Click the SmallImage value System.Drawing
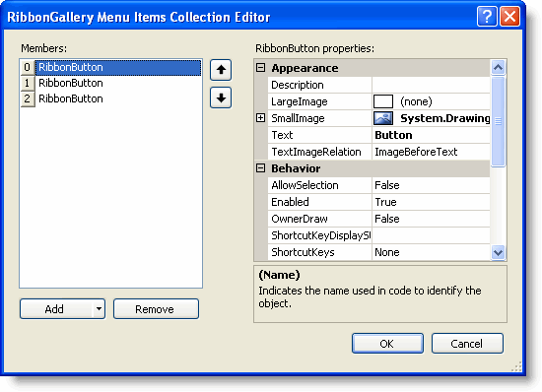Screen dimensions: 542x392 (x=444, y=118)
